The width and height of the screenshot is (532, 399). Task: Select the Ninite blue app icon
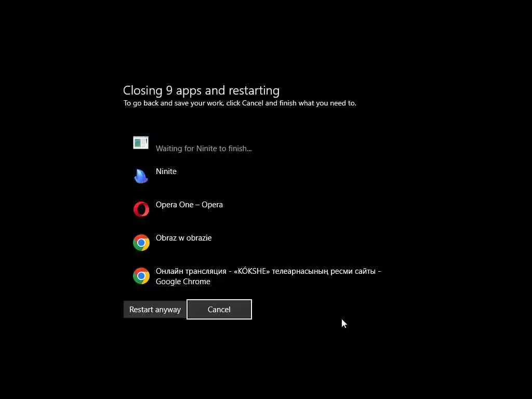(x=141, y=176)
